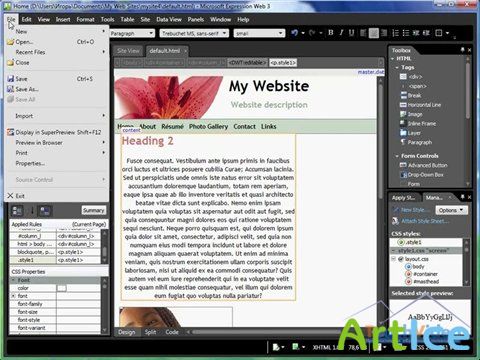Apply numbered list from toolbar
This screenshot has width=480, height=360.
tap(396, 33)
